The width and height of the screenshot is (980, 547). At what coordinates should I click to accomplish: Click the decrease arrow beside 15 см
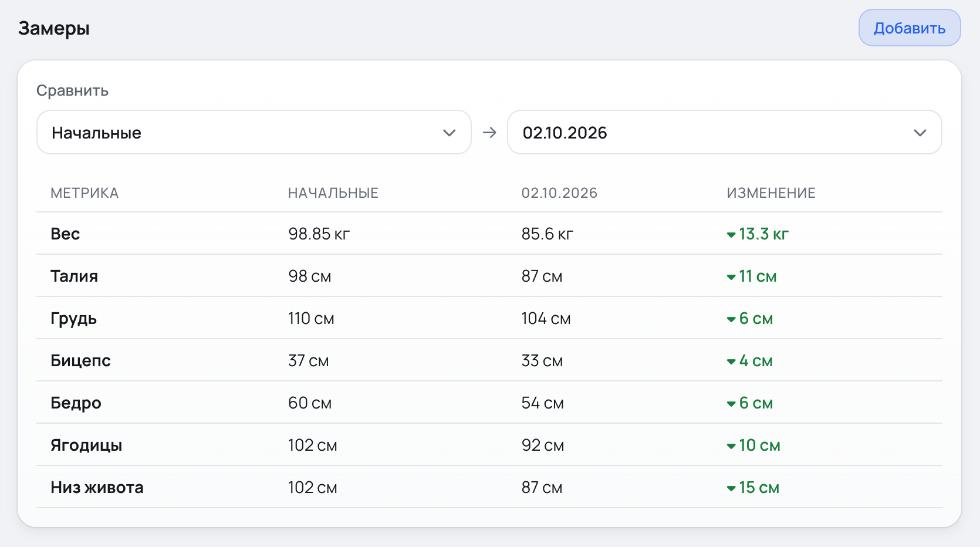(731, 488)
